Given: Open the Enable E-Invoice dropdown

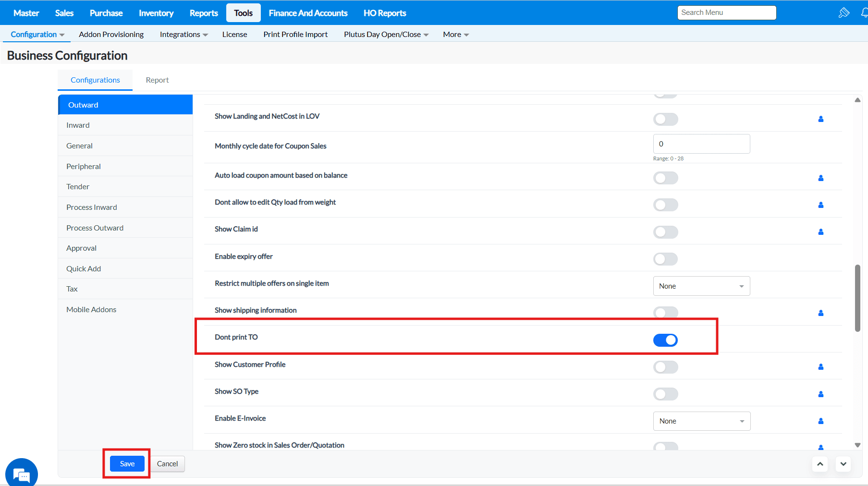Looking at the screenshot, I should 701,421.
